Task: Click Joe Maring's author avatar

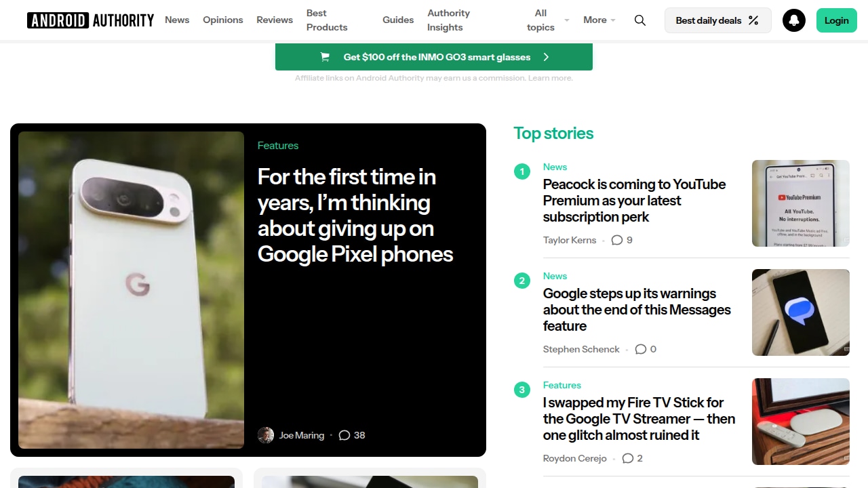Action: (x=266, y=435)
